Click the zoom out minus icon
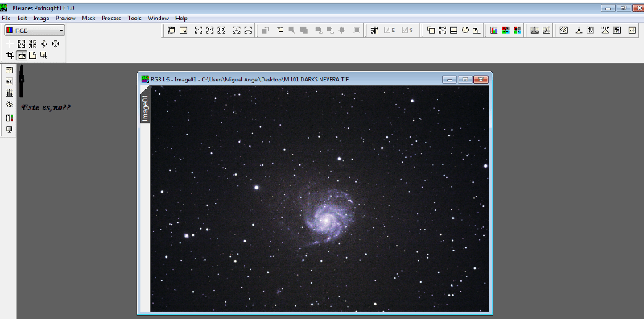This screenshot has width=644, height=319. [248, 30]
